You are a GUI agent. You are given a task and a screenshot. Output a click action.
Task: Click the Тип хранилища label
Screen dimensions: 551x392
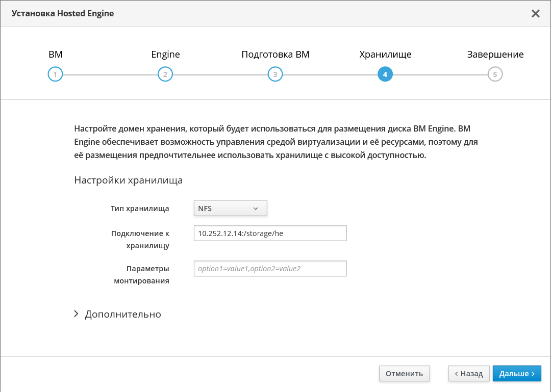coord(140,208)
